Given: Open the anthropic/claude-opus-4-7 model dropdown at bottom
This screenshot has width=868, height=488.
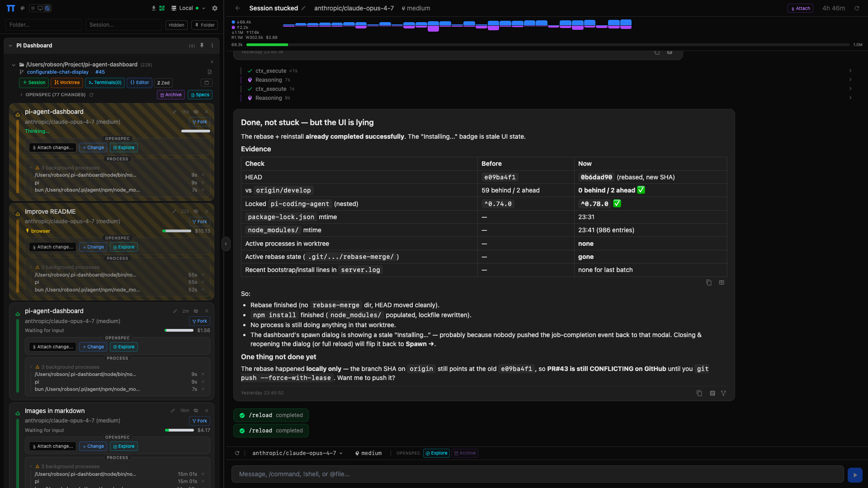Looking at the screenshot, I should pyautogui.click(x=297, y=453).
